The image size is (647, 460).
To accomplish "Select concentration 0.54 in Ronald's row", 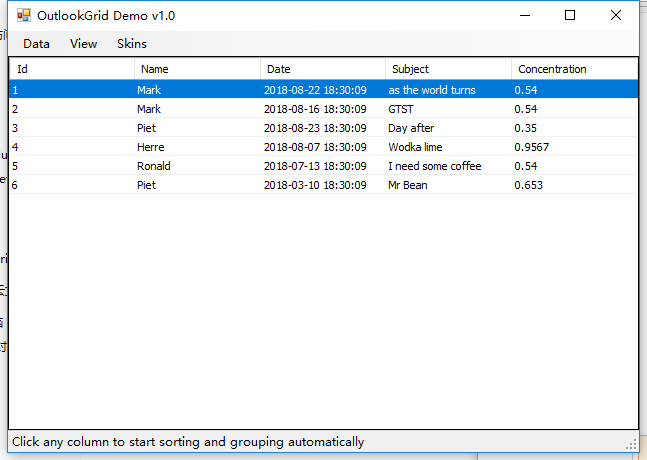I will pos(574,165).
